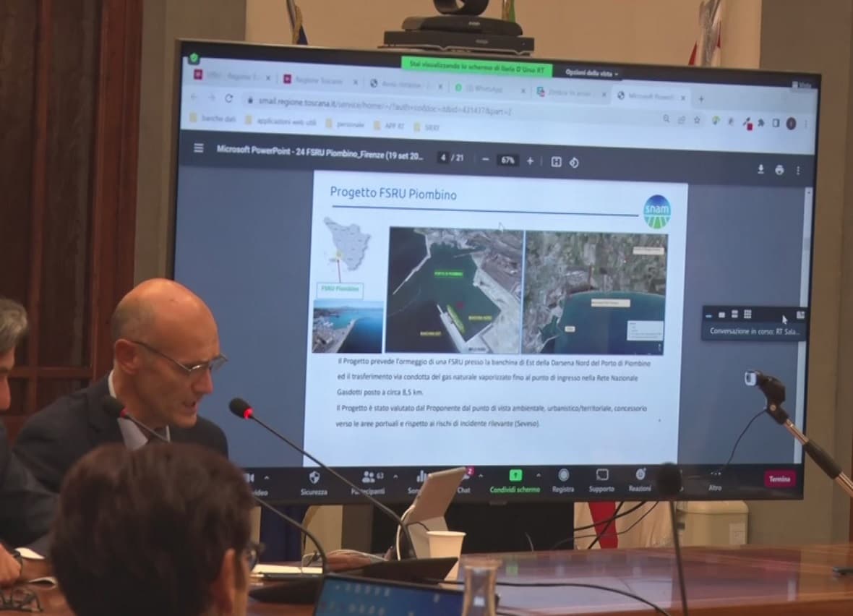The width and height of the screenshot is (853, 616).
Task: Rotate the document with the rotate icon
Action: click(574, 162)
